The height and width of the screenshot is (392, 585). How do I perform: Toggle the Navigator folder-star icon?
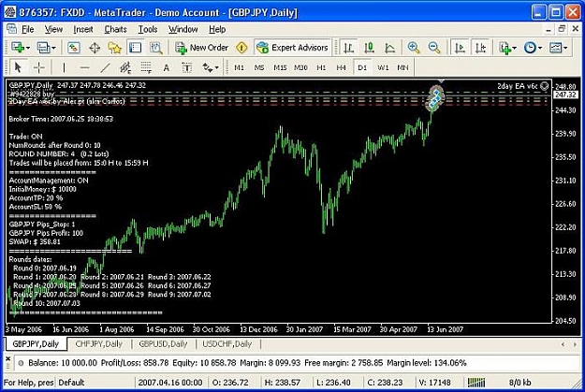point(114,48)
